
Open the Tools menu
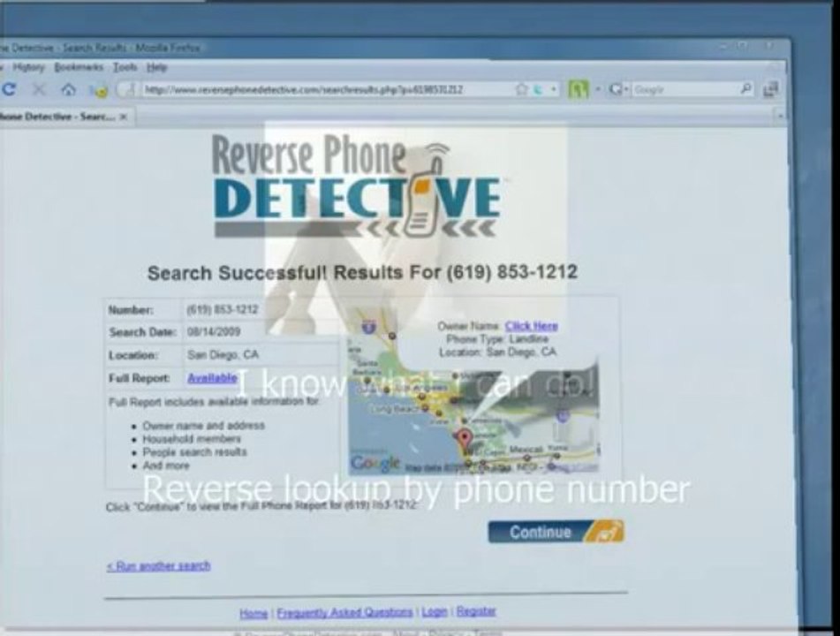[125, 67]
